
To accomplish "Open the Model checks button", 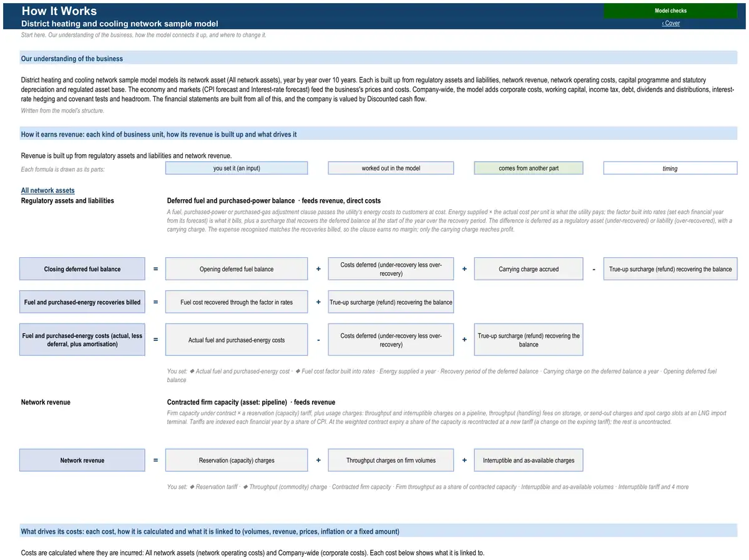I will (670, 11).
